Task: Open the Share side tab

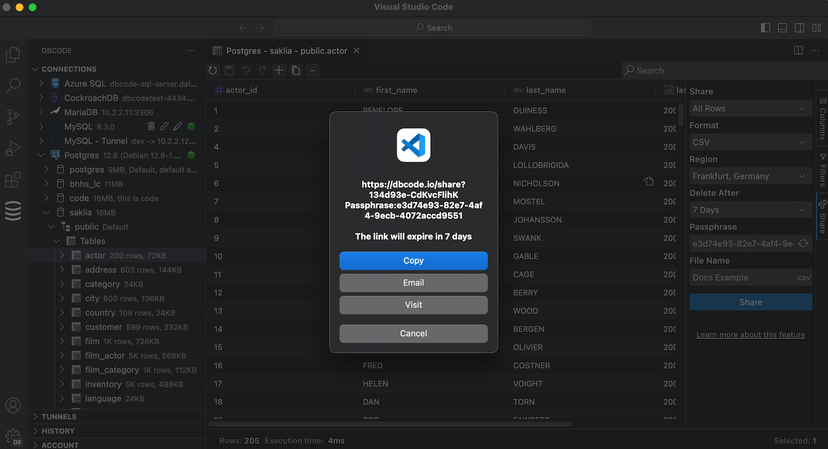Action: point(822,217)
